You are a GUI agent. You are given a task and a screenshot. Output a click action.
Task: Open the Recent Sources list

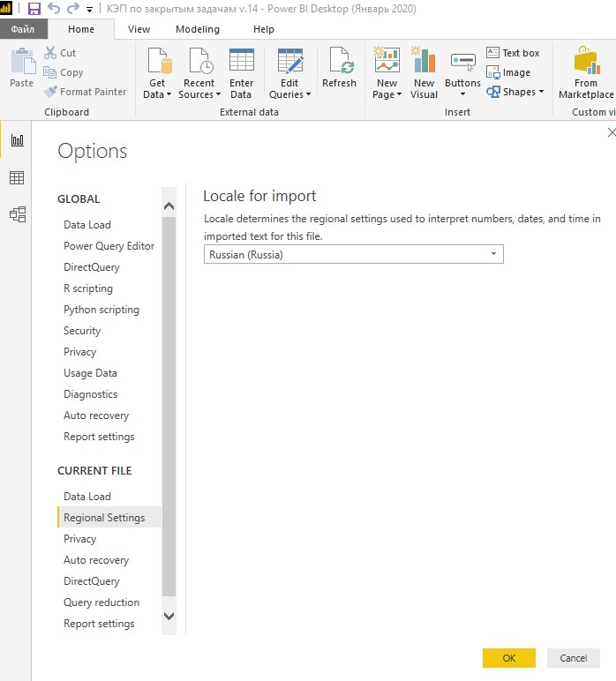coord(199,73)
